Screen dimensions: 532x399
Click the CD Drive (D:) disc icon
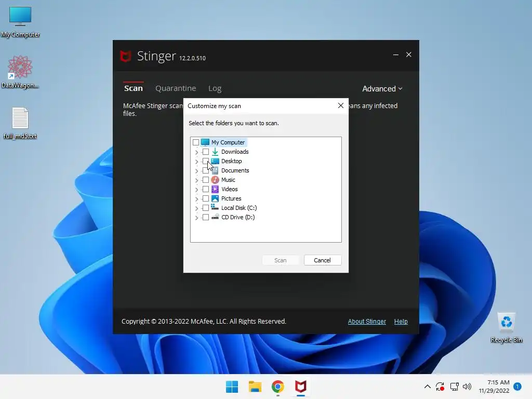[x=215, y=217]
